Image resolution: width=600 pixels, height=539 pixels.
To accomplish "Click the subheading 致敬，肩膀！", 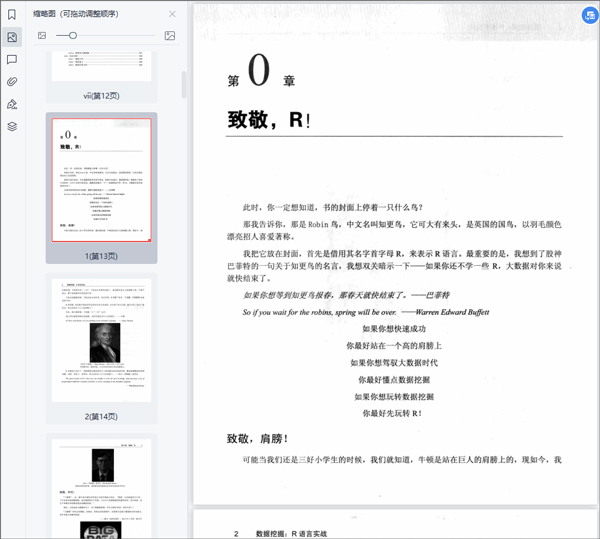I will (x=258, y=438).
